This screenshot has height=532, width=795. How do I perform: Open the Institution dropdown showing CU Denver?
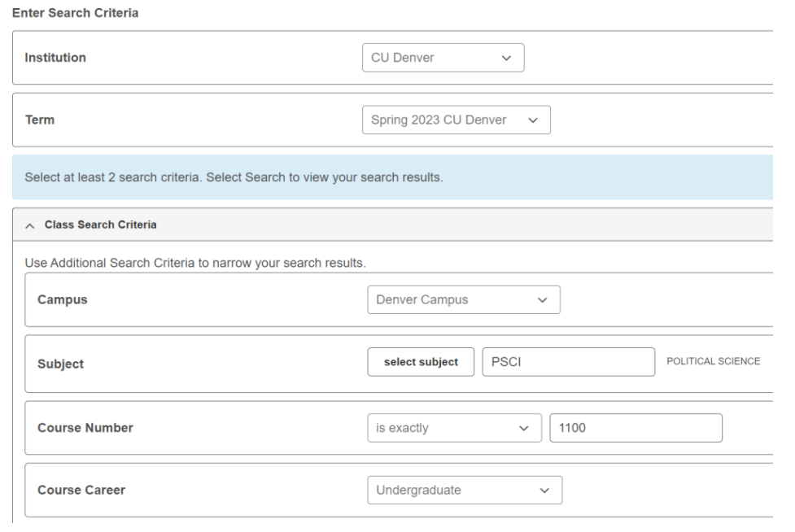point(443,57)
